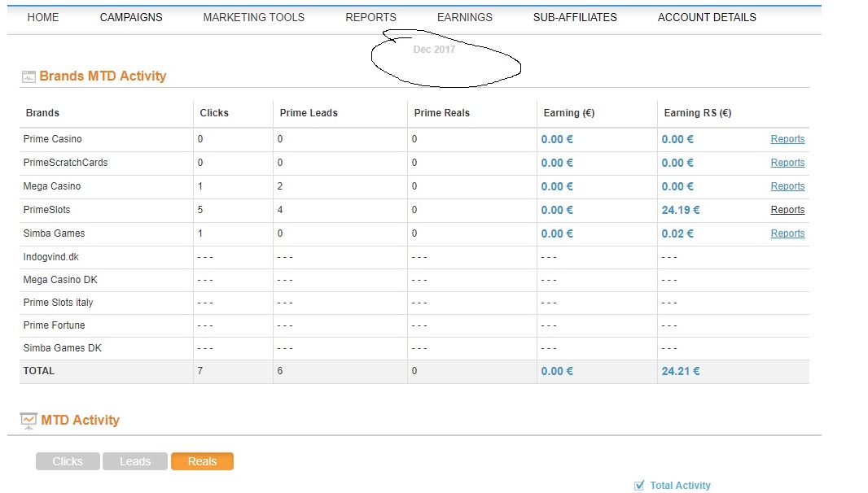Image resolution: width=868 pixels, height=493 pixels.
Task: Click the 24.19 € PrimeSlots earning value
Action: click(x=681, y=210)
